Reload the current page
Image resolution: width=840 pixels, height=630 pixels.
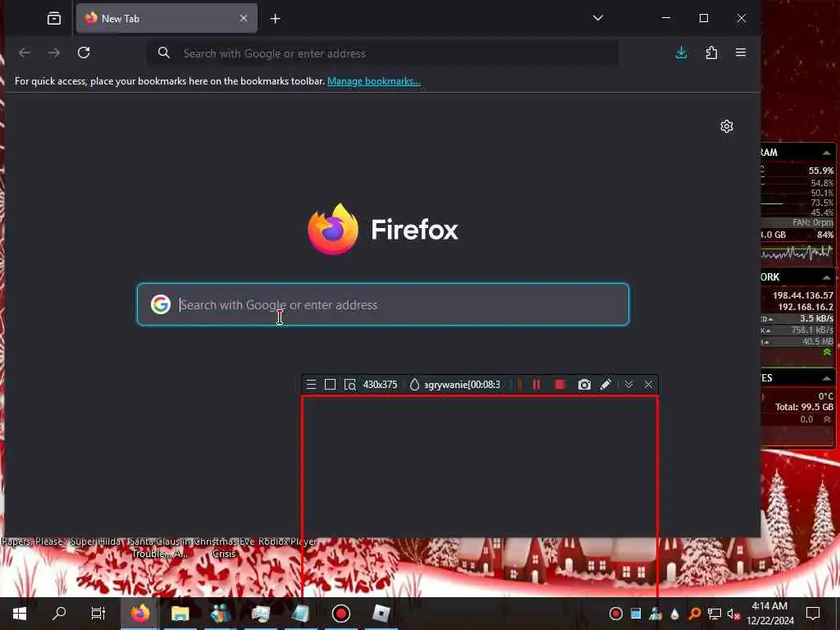point(84,52)
